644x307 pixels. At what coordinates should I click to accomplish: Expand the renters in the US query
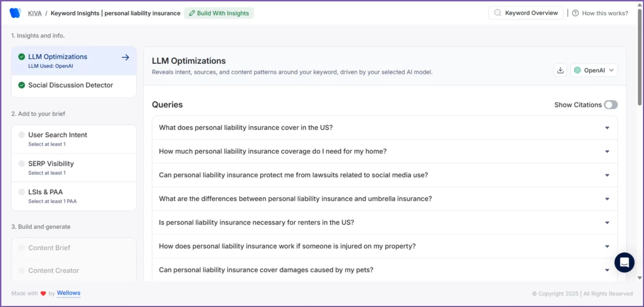pyautogui.click(x=384, y=222)
